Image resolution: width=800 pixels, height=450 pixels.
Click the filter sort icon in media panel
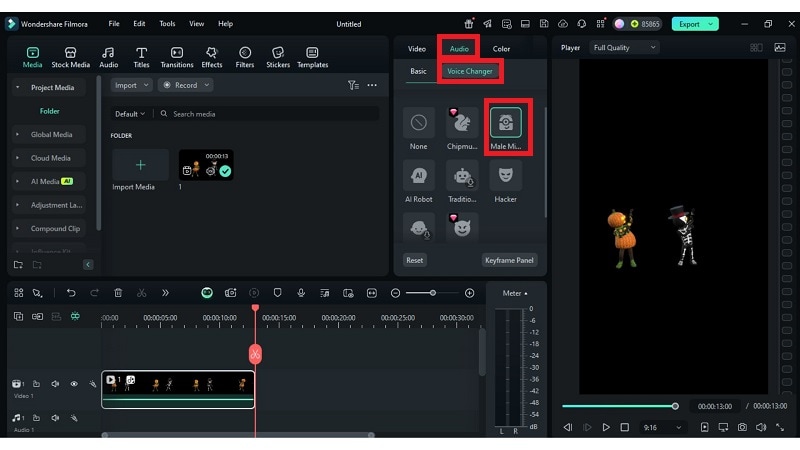(353, 85)
